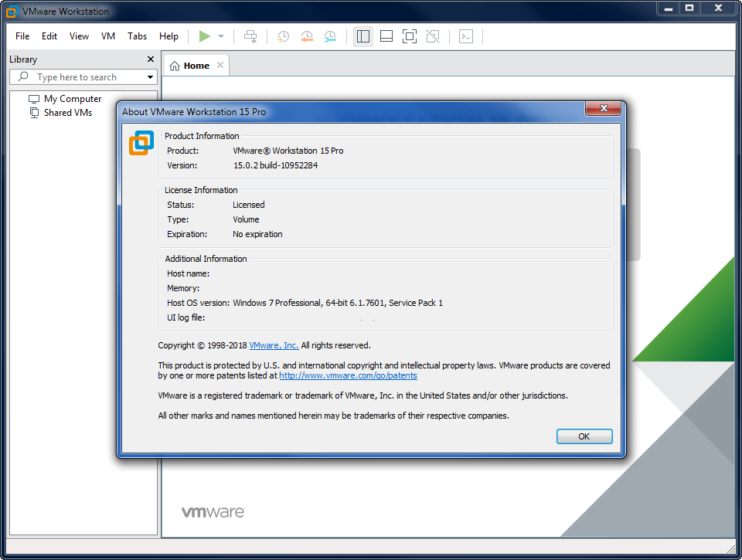Open the Snapshot Manager wrench icon
The width and height of the screenshot is (742, 560).
pyautogui.click(x=330, y=36)
